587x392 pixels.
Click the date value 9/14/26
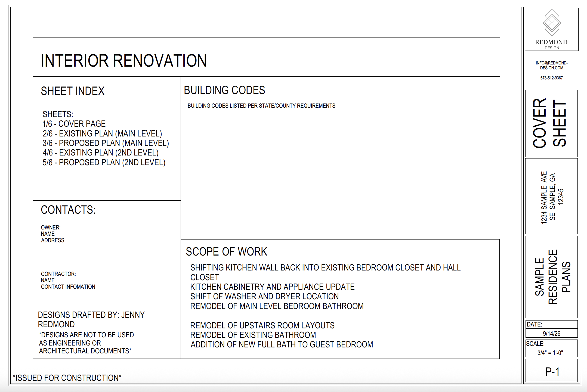[x=552, y=334]
